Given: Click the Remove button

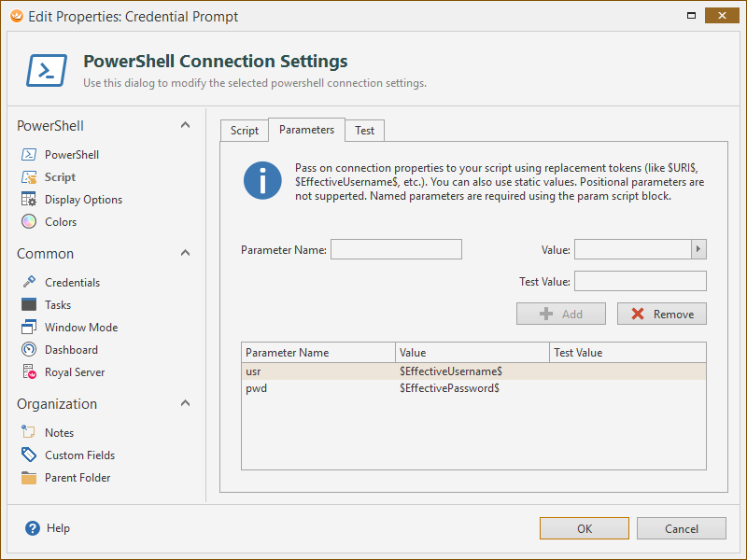Looking at the screenshot, I should pyautogui.click(x=662, y=315).
